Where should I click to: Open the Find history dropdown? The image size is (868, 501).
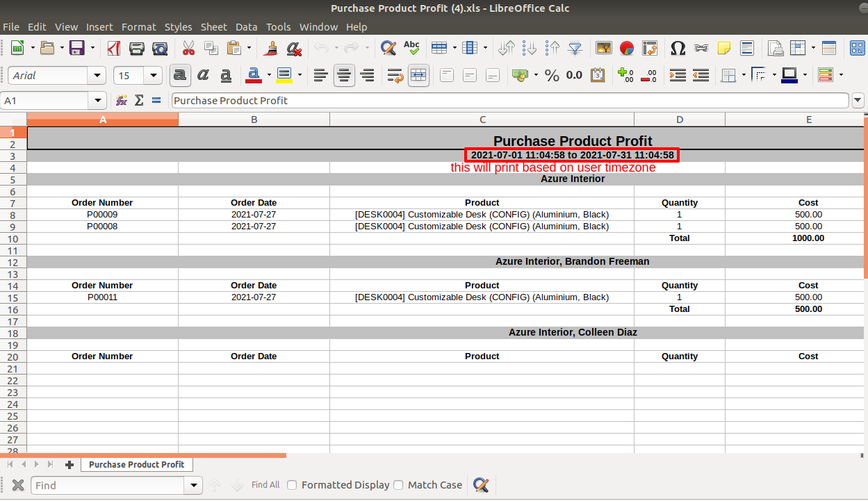[x=194, y=485]
